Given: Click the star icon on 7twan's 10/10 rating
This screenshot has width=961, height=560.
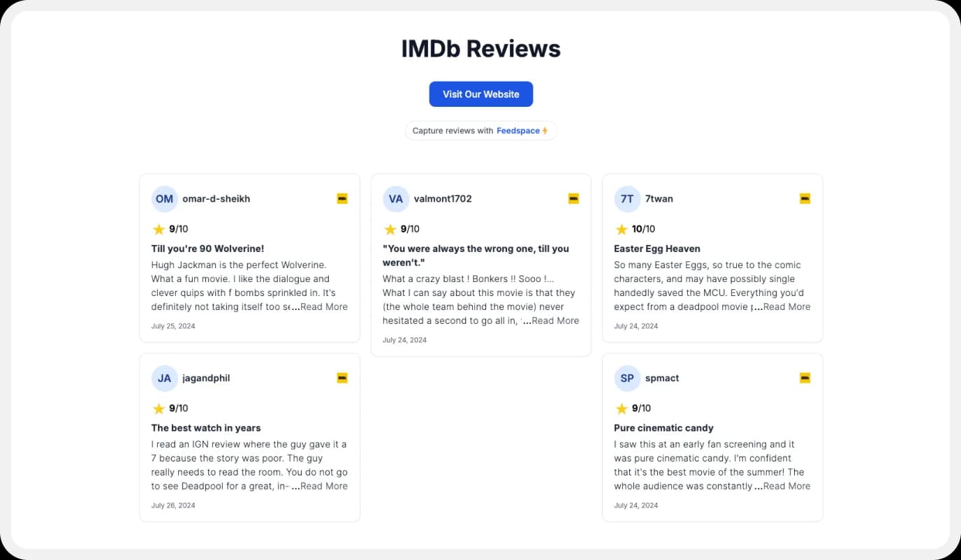Looking at the screenshot, I should pyautogui.click(x=622, y=228).
